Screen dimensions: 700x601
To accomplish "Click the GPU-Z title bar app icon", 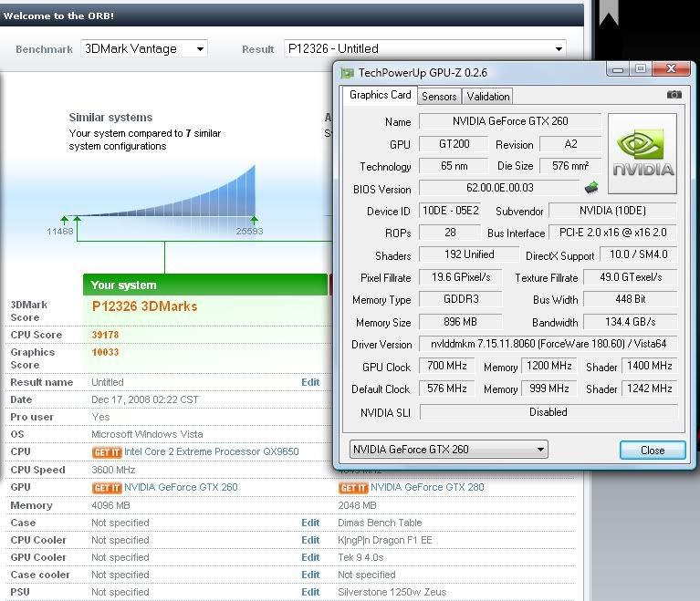I will coord(347,73).
